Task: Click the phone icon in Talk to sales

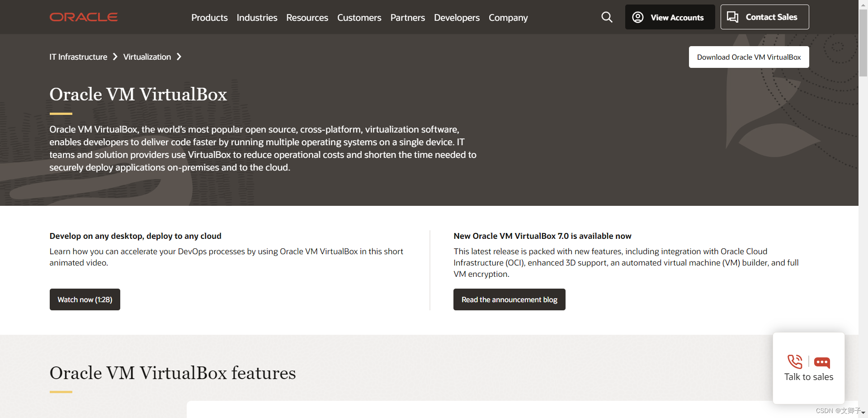Action: coord(795,362)
